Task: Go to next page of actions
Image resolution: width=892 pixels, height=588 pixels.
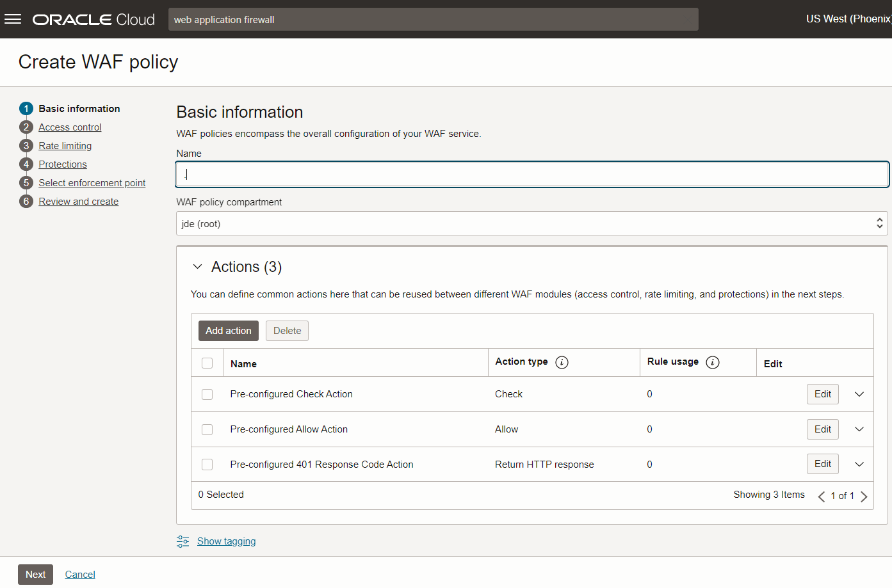Action: click(864, 496)
